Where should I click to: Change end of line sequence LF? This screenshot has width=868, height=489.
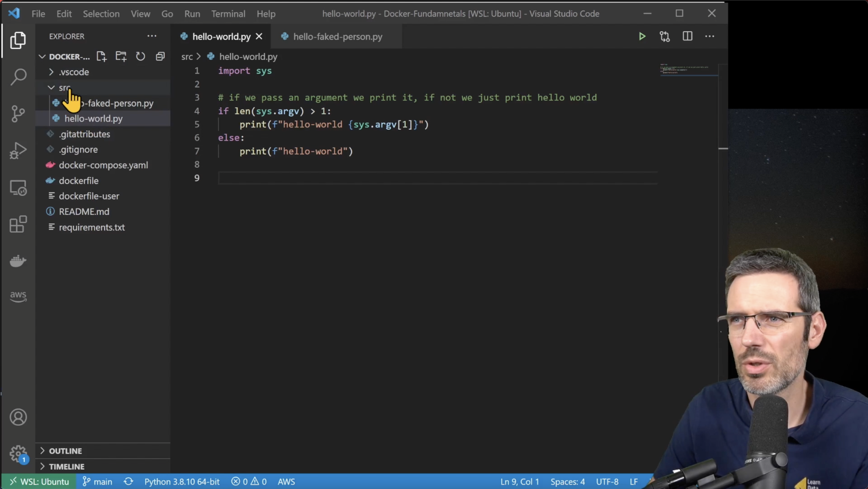[634, 481]
